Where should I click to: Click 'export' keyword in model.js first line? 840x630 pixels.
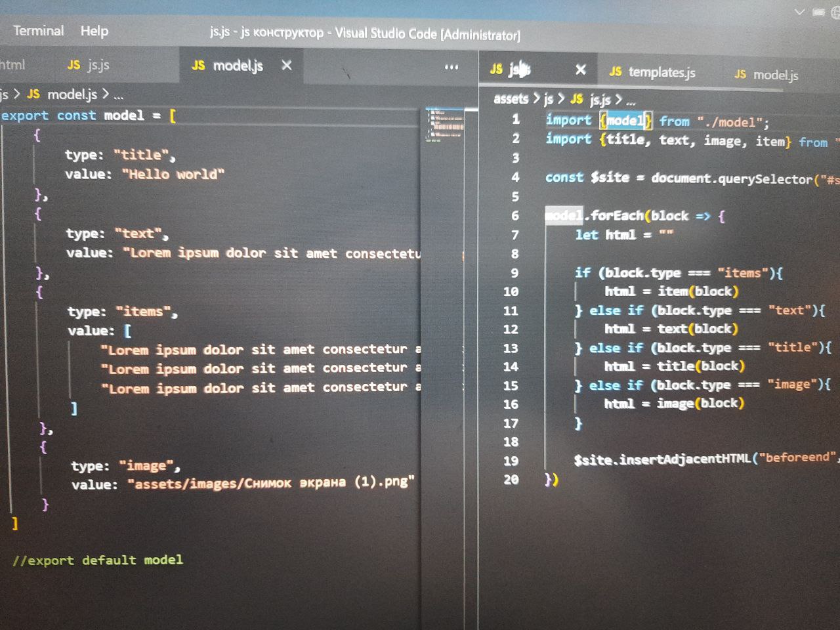click(24, 115)
